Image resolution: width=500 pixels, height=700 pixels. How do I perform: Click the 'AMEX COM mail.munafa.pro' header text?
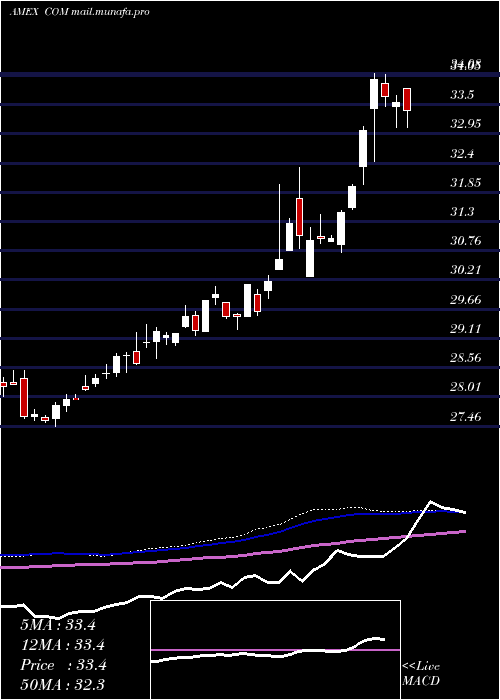click(x=79, y=12)
